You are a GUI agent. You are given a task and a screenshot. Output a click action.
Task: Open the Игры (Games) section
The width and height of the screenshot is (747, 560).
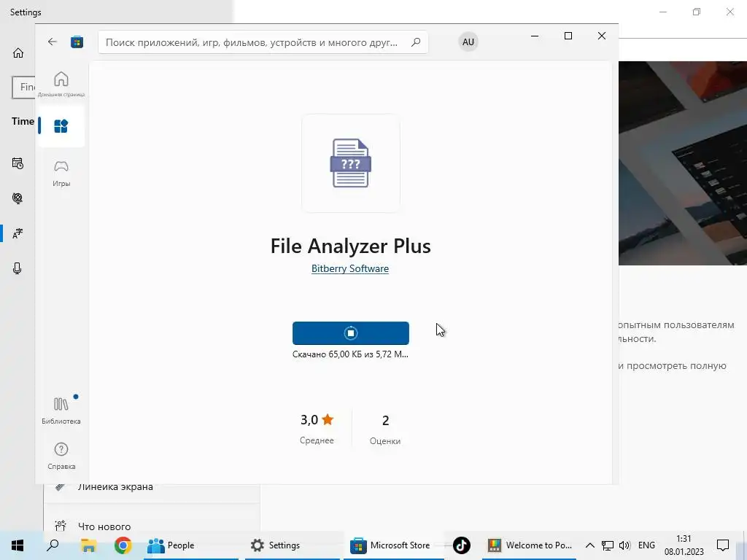click(61, 174)
